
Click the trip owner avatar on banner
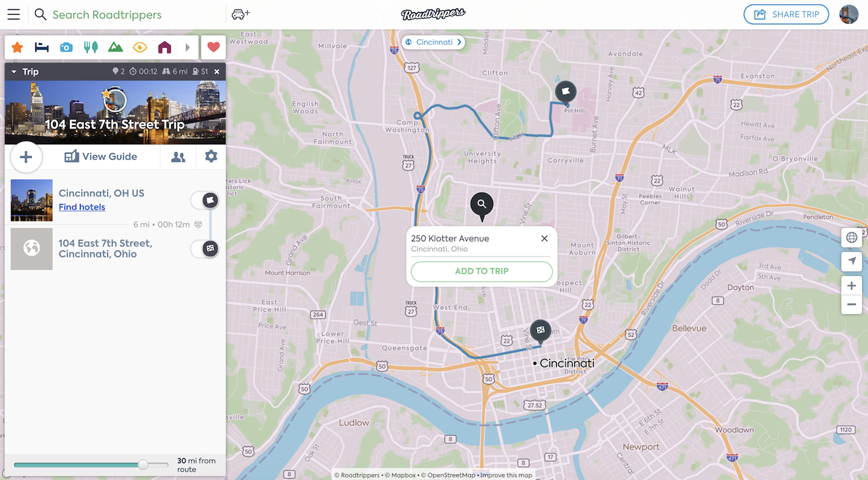[x=115, y=100]
